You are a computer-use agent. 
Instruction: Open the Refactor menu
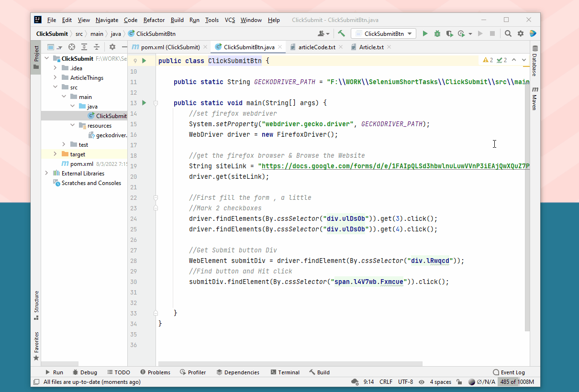click(154, 20)
